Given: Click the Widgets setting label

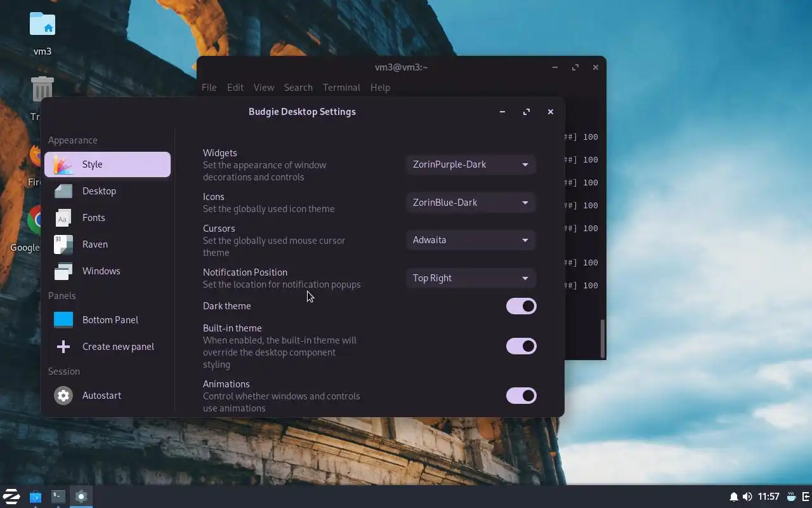Looking at the screenshot, I should click(x=220, y=153).
